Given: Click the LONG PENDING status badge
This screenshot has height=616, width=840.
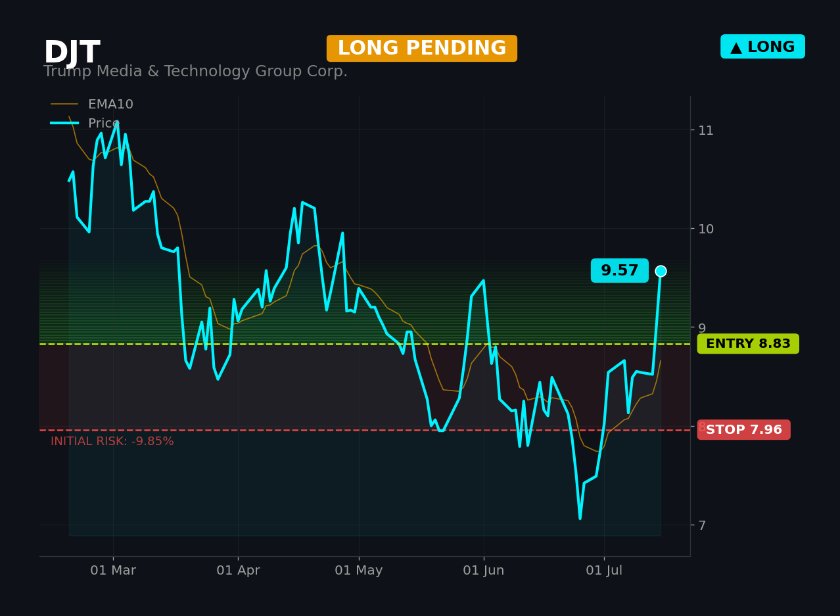Looking at the screenshot, I should click(422, 49).
